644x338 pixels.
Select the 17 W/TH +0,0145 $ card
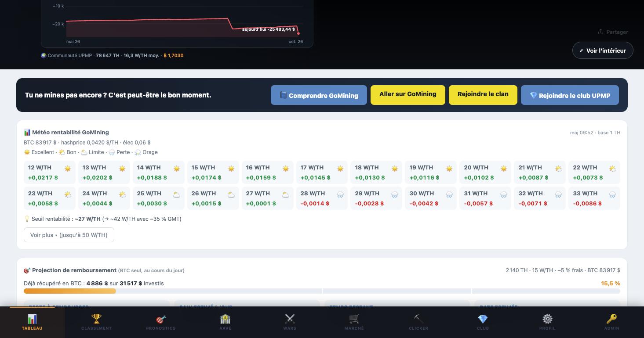[x=322, y=173]
